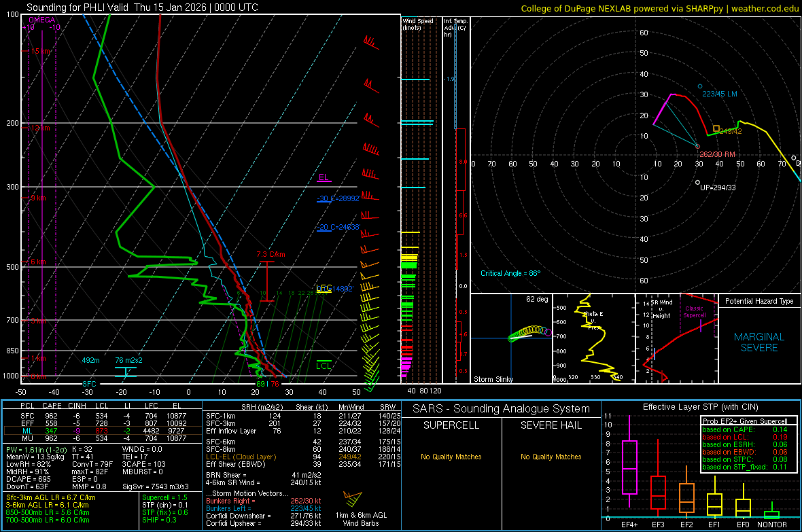Click the orange mean-wind square on the hodograph
The height and width of the screenshot is (532, 802).
(x=716, y=128)
